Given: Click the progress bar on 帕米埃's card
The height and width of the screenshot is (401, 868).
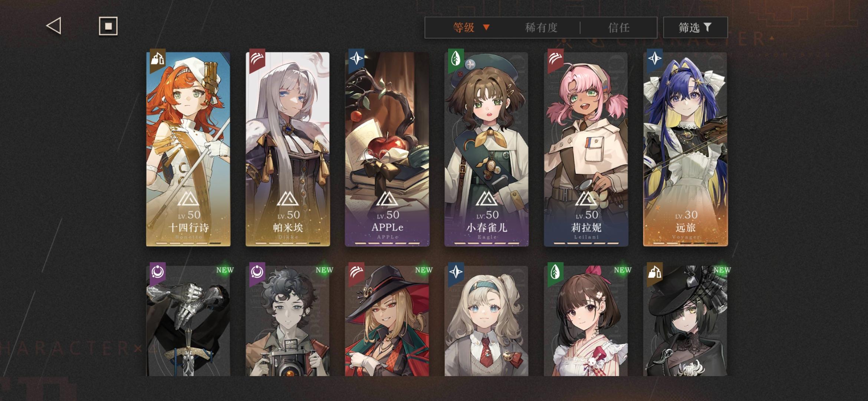Looking at the screenshot, I should point(288,244).
